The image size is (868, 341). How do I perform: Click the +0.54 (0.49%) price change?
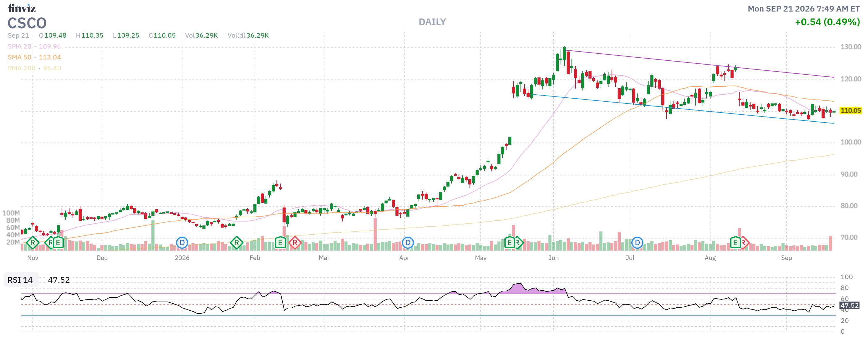[827, 22]
